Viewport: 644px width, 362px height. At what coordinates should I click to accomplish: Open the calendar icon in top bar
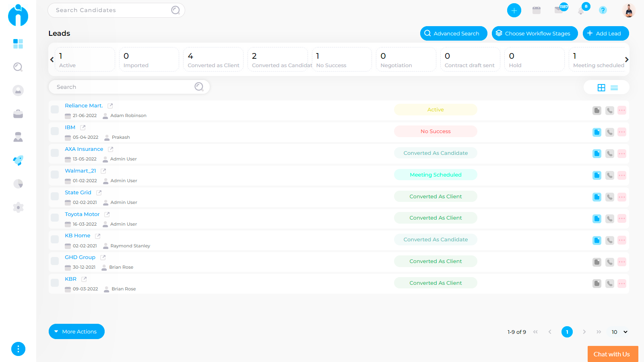(x=537, y=10)
